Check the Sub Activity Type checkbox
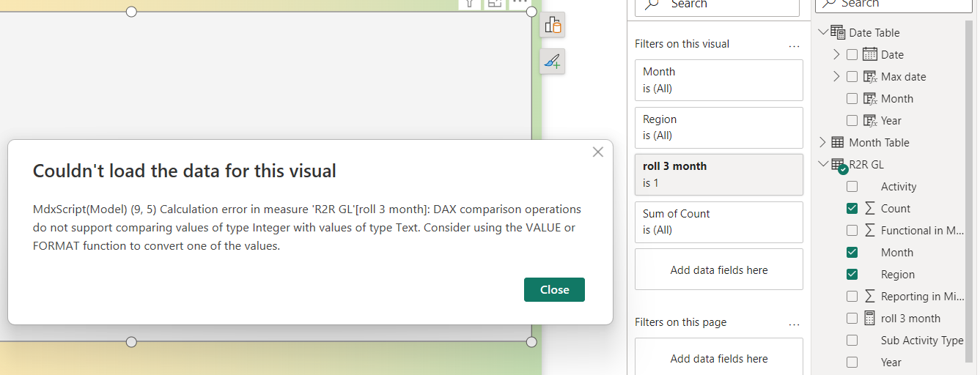 [x=852, y=340]
